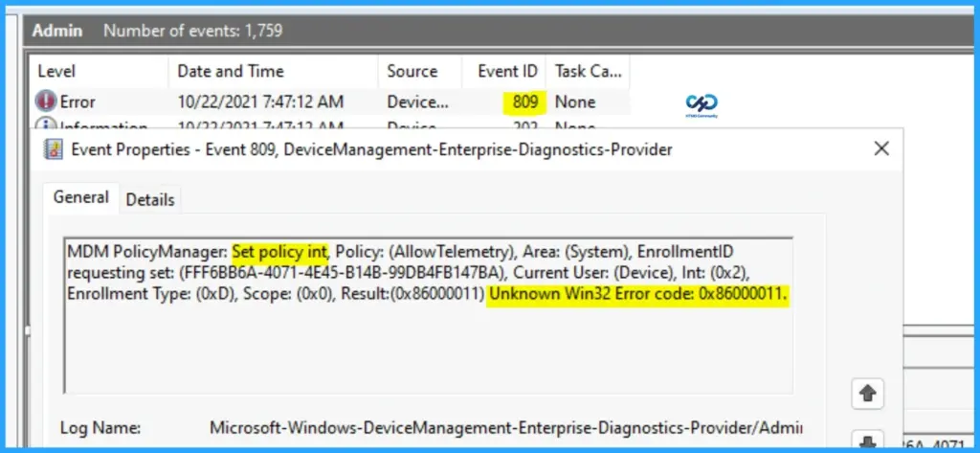Click the Log Name value field
The width and height of the screenshot is (980, 453).
click(505, 428)
